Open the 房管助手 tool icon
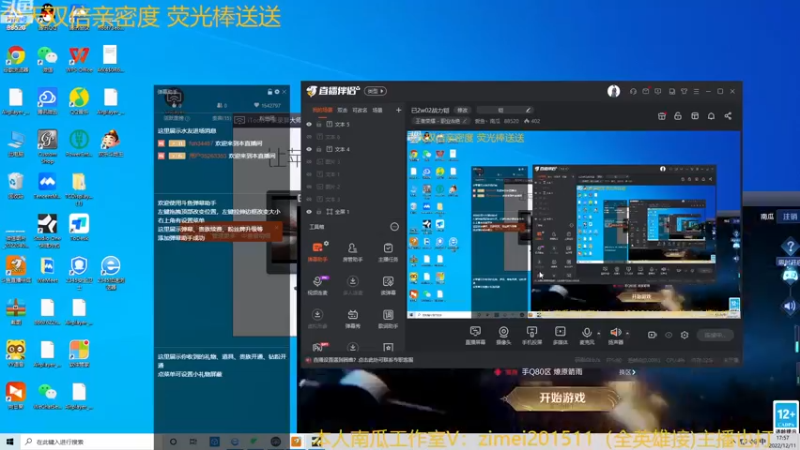 click(353, 252)
